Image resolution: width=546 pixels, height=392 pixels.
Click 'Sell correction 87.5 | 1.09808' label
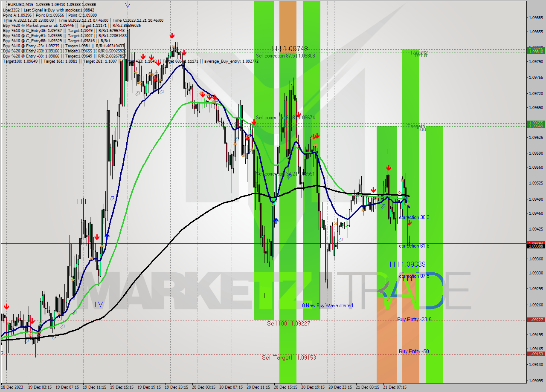[x=285, y=56]
